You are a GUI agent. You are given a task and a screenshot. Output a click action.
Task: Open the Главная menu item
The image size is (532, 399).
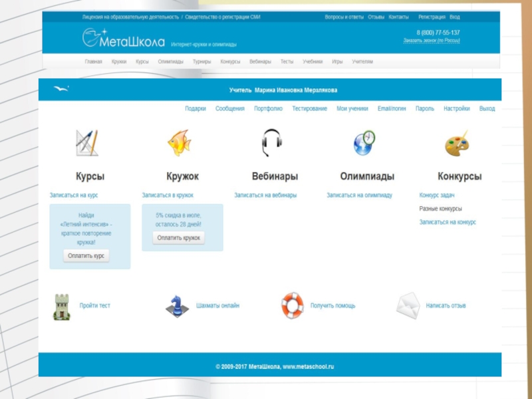point(93,62)
